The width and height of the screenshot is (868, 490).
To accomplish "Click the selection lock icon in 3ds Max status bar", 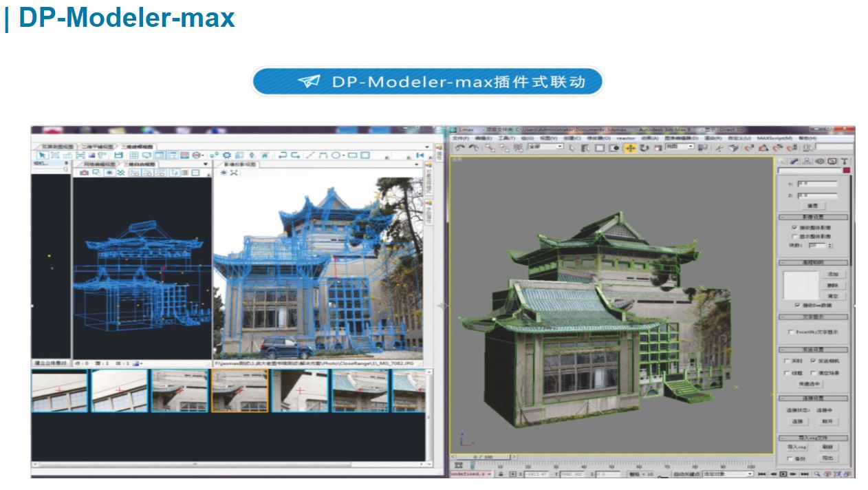I will (501, 474).
